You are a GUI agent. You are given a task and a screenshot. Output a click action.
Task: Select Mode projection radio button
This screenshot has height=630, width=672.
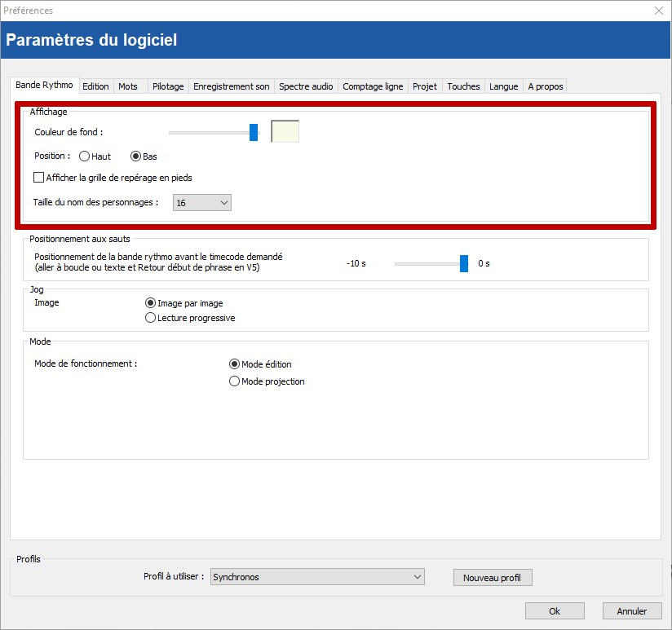pyautogui.click(x=235, y=381)
